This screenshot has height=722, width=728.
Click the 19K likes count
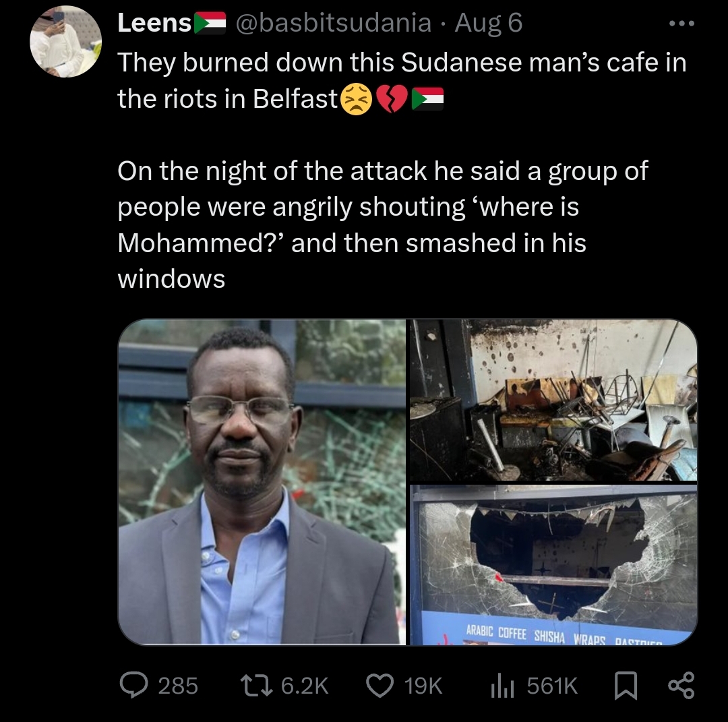(x=423, y=686)
